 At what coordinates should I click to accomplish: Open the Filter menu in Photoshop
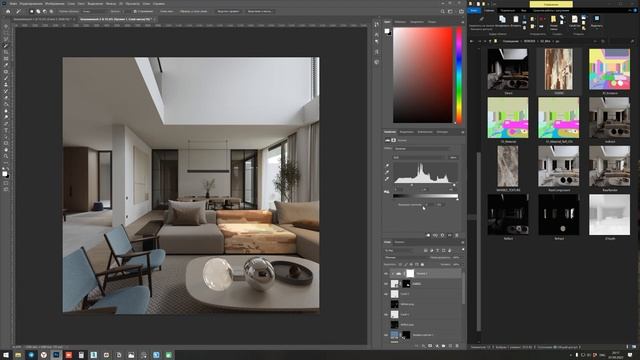(111, 4)
